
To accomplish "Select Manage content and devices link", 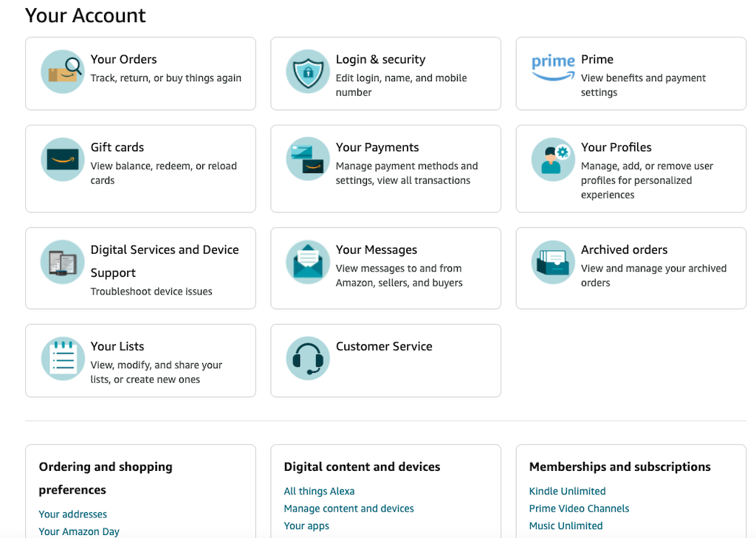I will point(349,508).
